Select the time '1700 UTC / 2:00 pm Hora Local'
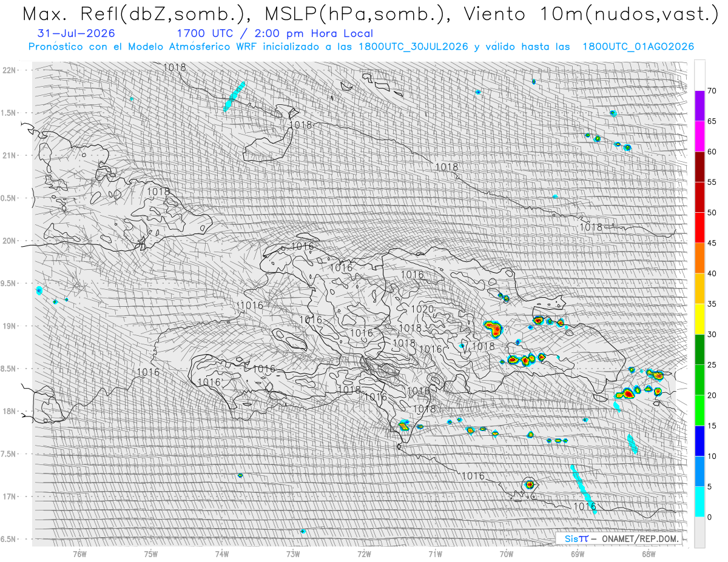728x562 pixels. [x=275, y=33]
